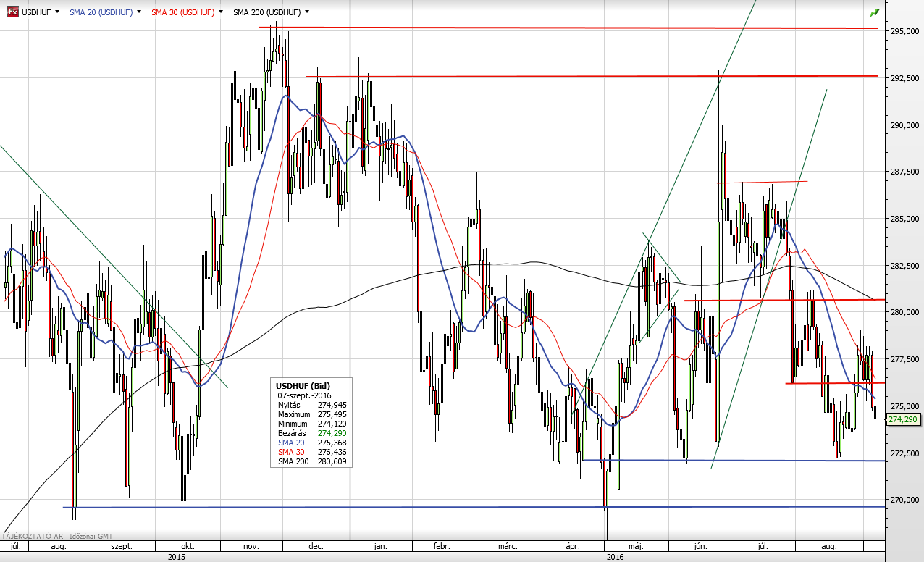Click the 287,500 price axis label

point(905,172)
